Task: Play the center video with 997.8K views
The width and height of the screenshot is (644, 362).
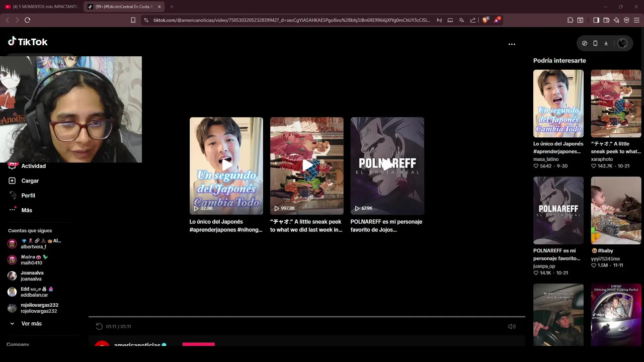Action: tap(307, 166)
